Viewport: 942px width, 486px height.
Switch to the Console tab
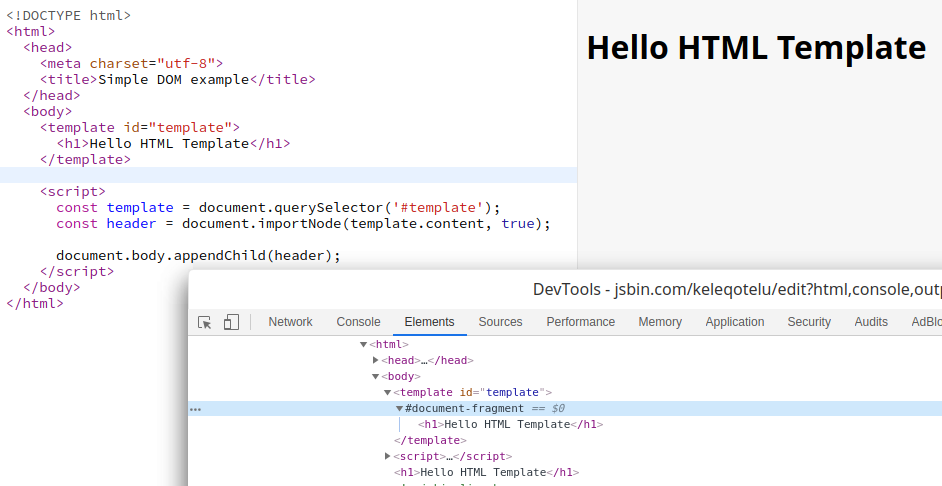pyautogui.click(x=358, y=322)
